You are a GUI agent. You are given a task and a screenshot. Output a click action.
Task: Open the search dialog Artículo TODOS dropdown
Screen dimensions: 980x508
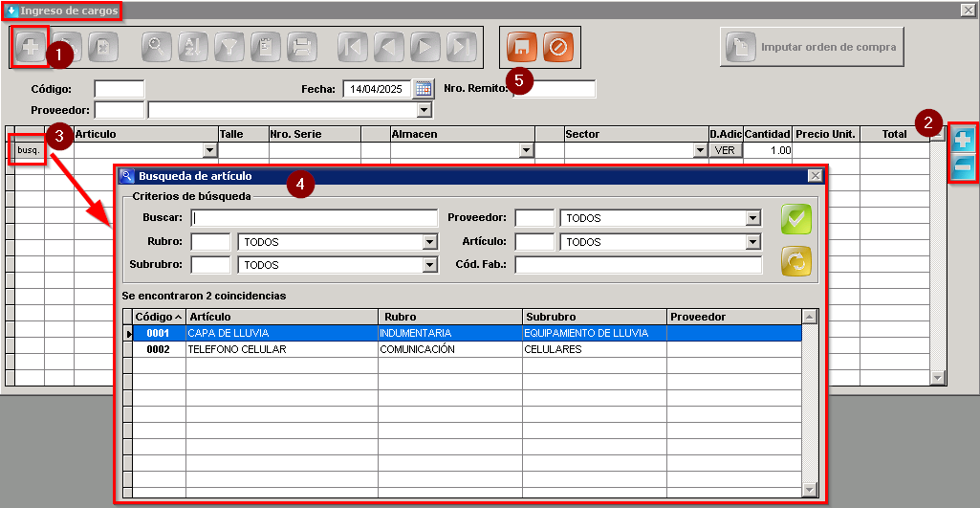[x=753, y=242]
